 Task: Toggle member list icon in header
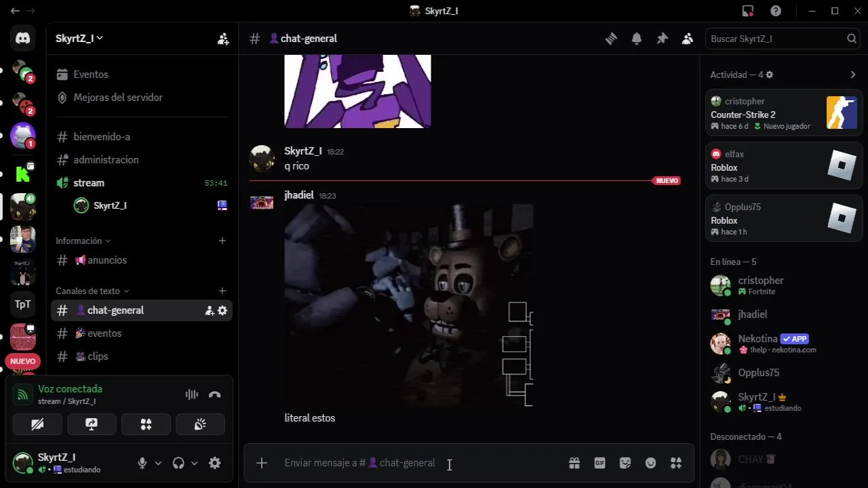pos(688,39)
